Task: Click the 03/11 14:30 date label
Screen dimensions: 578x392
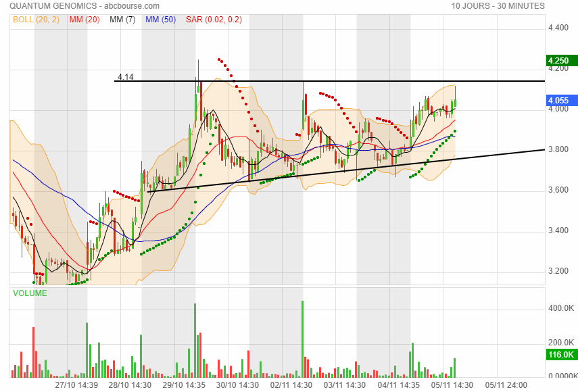Action: 345,385
